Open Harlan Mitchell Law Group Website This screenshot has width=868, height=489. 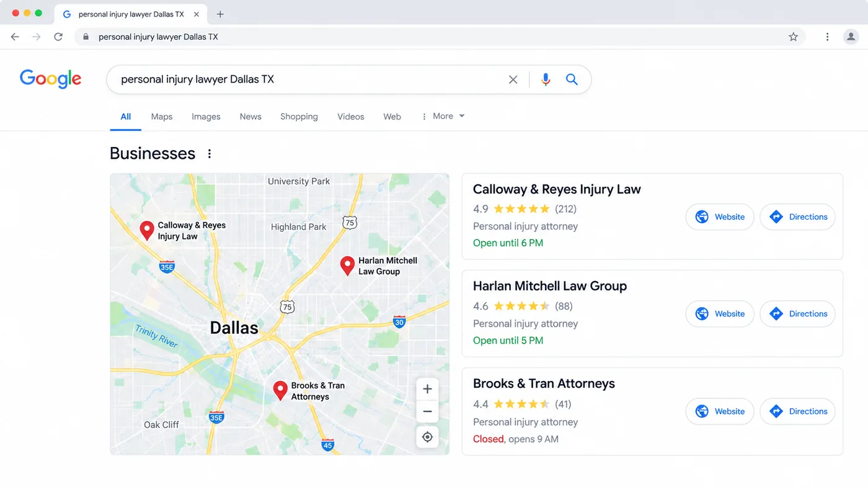720,313
